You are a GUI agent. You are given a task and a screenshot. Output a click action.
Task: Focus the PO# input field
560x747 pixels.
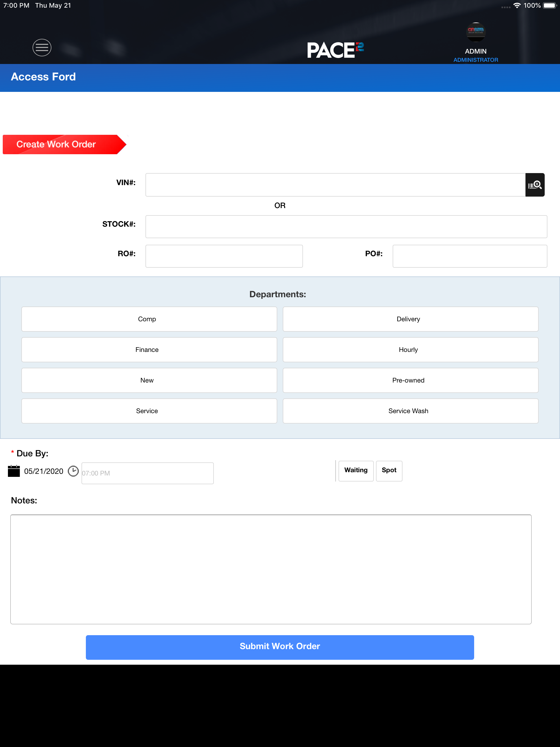coord(470,256)
